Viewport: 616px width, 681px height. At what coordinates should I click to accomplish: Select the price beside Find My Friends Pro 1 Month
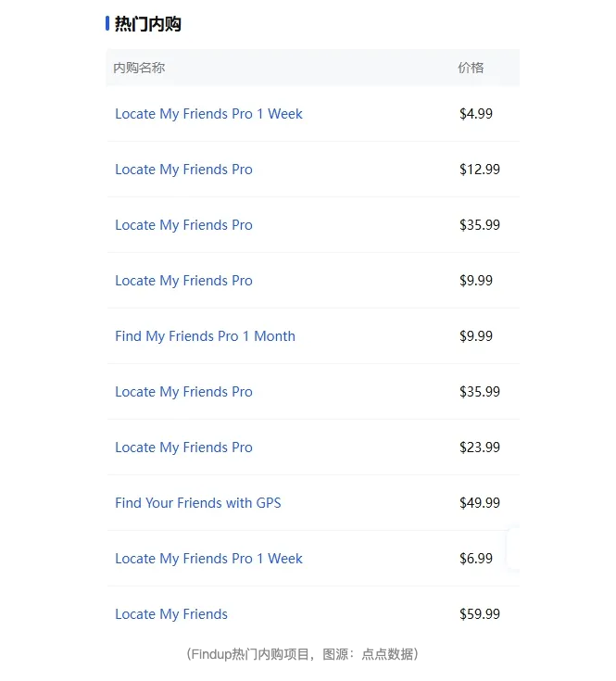coord(476,336)
